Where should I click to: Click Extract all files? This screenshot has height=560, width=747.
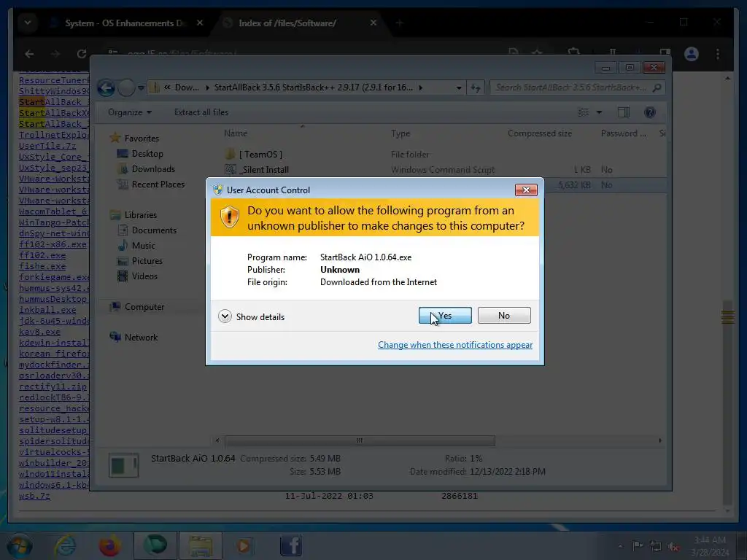pos(201,112)
